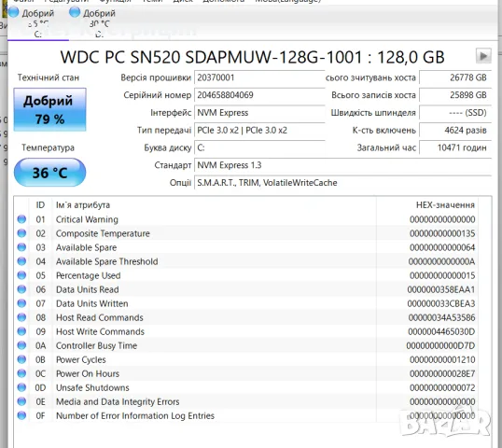Click the status icon for Number of Error Information Log Entries
502x448 pixels.
(x=21, y=415)
